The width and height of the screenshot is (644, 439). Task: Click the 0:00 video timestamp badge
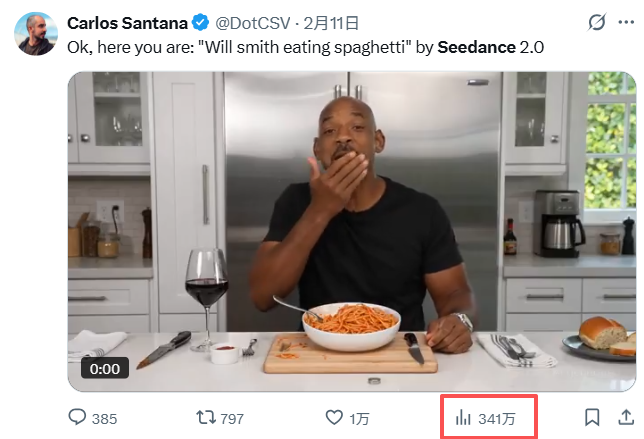(x=104, y=369)
